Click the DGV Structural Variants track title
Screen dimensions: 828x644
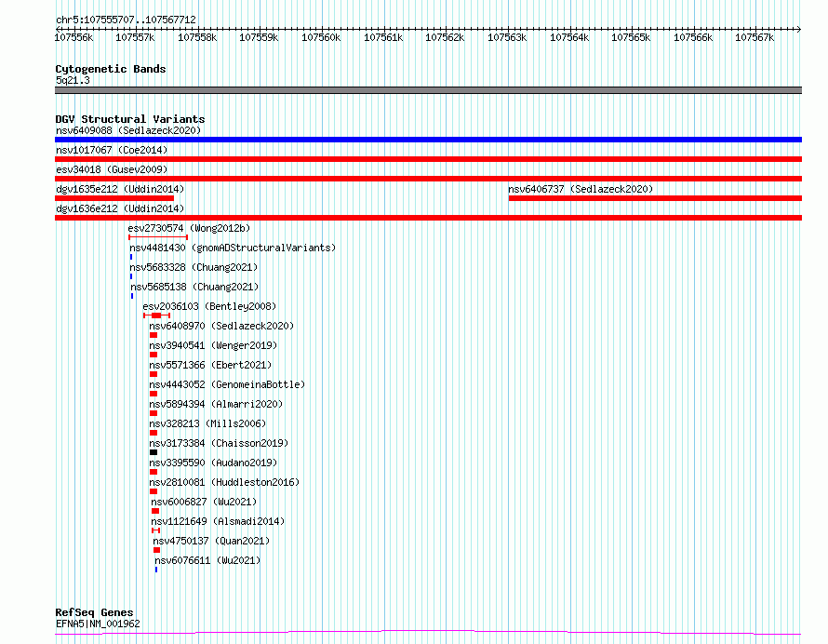click(130, 119)
